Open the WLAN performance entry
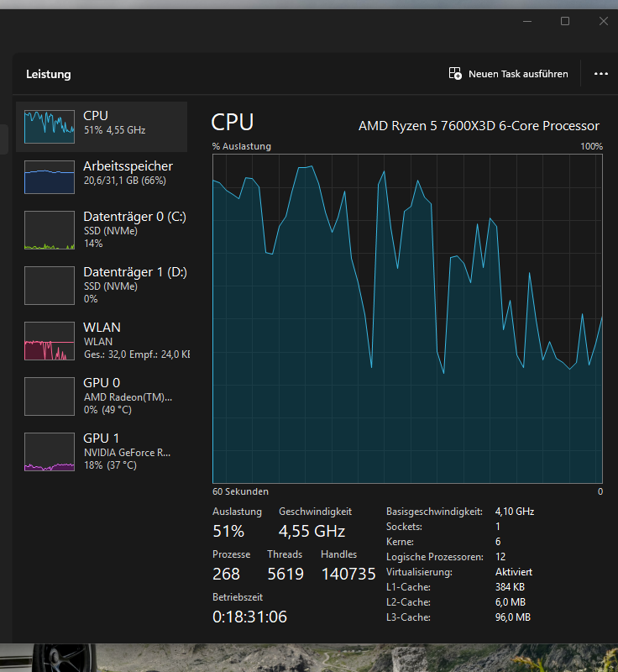 [102, 341]
